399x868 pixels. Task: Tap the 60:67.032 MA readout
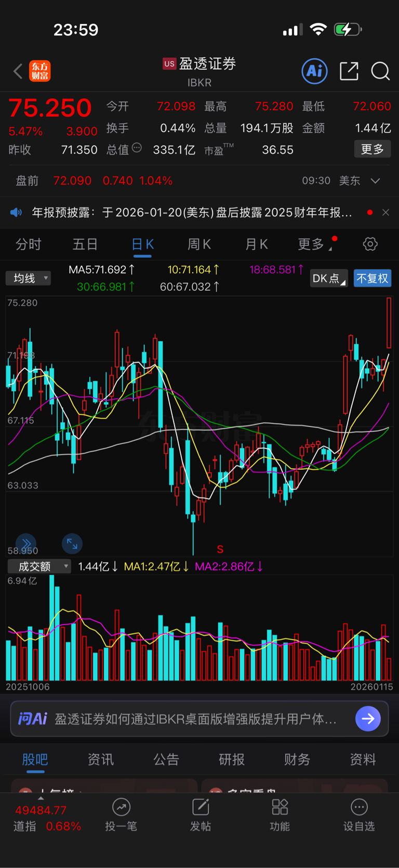point(190,287)
